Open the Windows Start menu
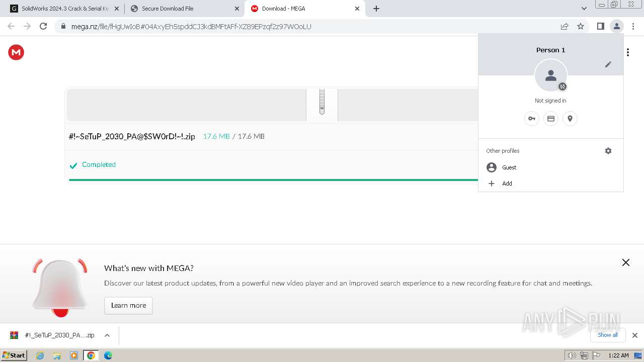 coord(14,355)
